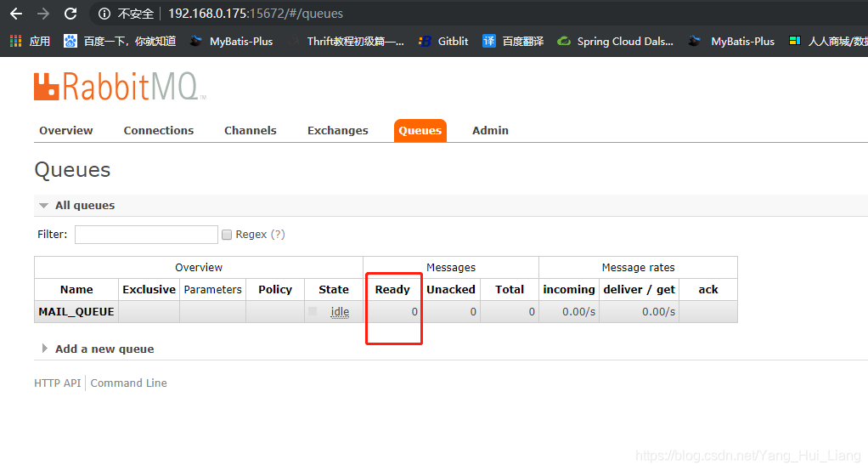Open the HTTP API link
Screen dimensions: 868x471
pyautogui.click(x=58, y=383)
